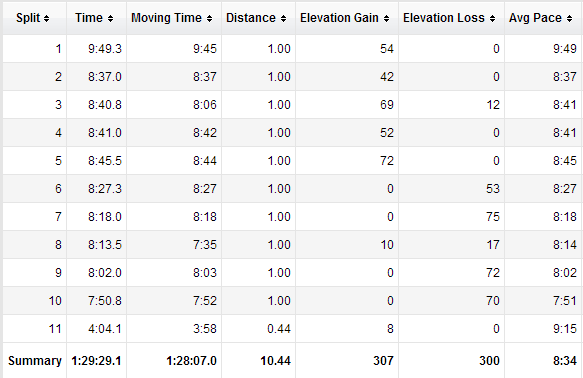583x378 pixels.
Task: Click split 7 elevation loss value 75
Action: click(493, 217)
